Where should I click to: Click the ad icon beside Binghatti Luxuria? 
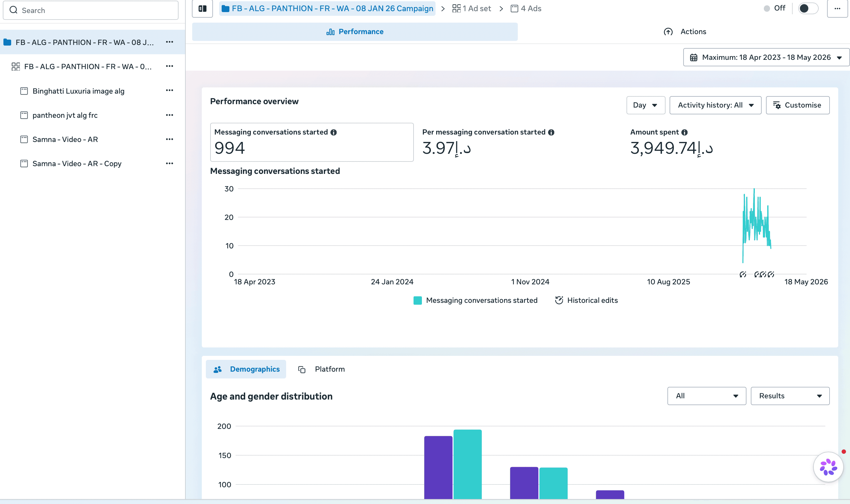coord(24,91)
